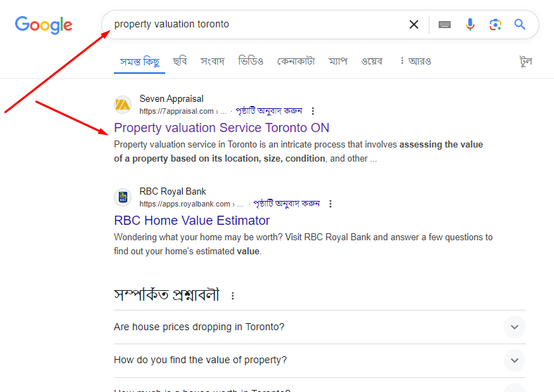The height and width of the screenshot is (392, 554).
Task: Open options for 'সম্পর্কিত প্রশ্নাবলী' section
Action: point(233,296)
